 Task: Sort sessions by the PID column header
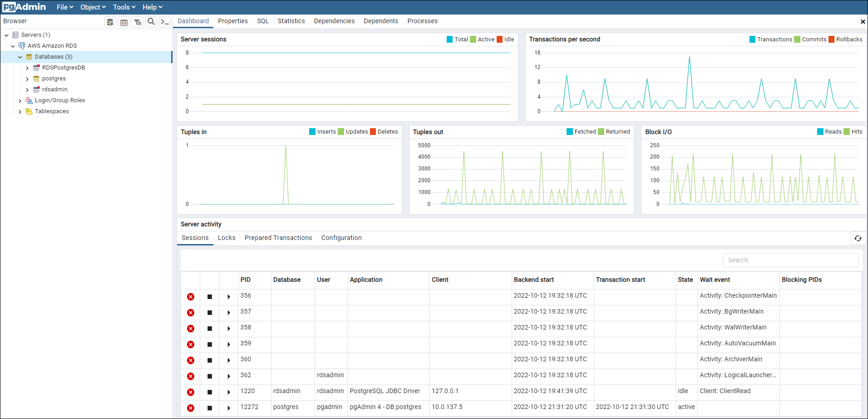[255, 280]
